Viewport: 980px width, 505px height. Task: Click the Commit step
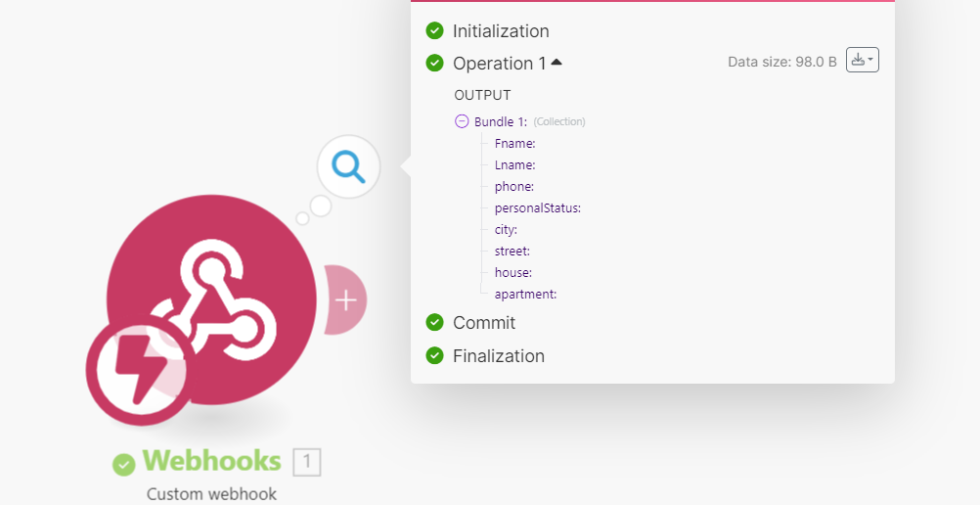pyautogui.click(x=484, y=322)
